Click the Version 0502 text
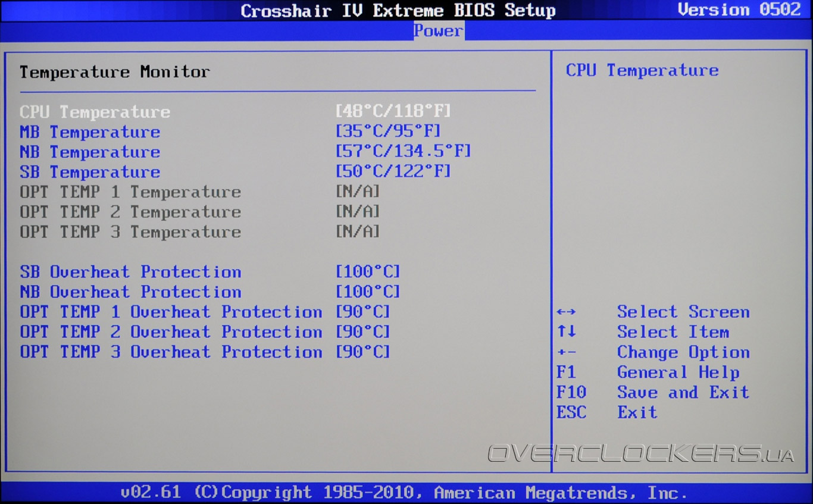Viewport: 813px width, 504px height. point(740,10)
